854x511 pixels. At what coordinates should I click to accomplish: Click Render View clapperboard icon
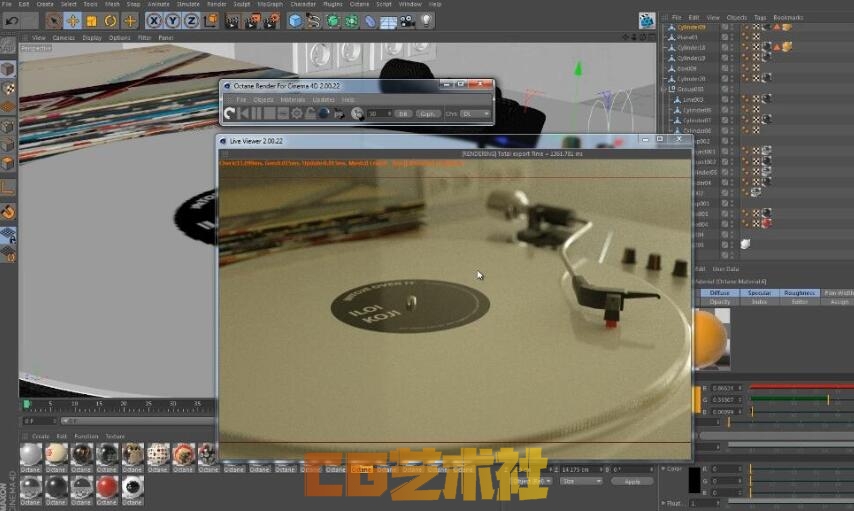(233, 21)
